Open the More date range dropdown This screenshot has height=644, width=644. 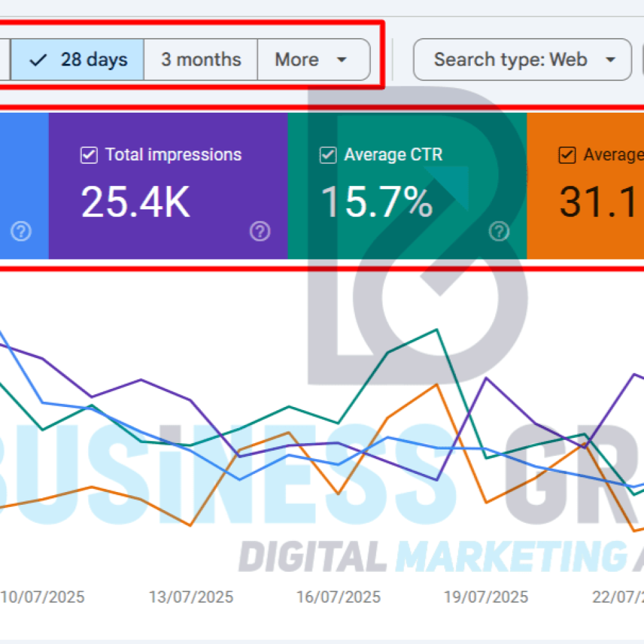[x=314, y=60]
